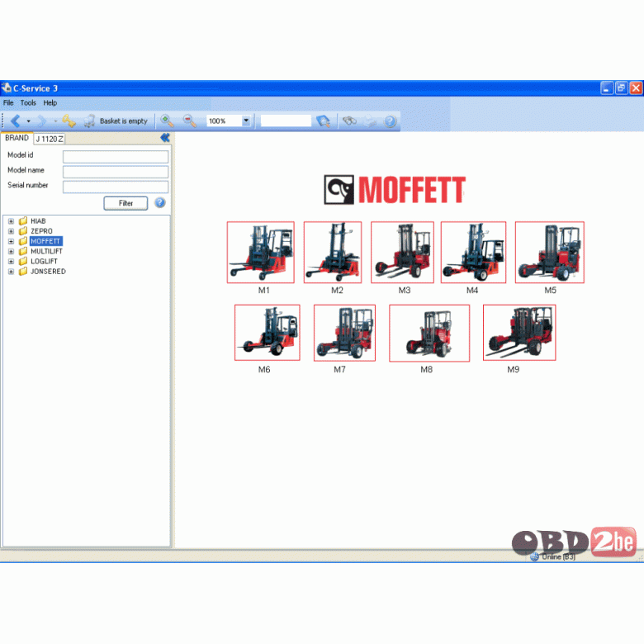Click the zoom in magnifier icon
This screenshot has height=644, width=644.
coord(167,121)
